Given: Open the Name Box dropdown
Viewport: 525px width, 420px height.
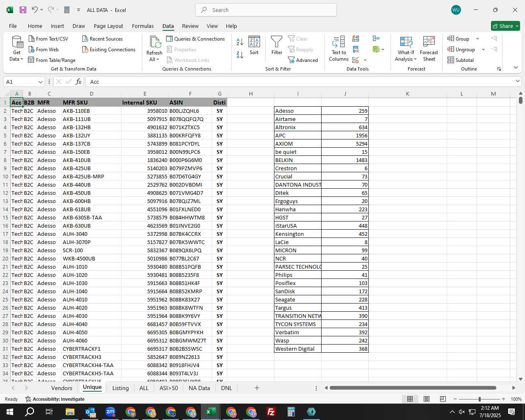Looking at the screenshot, I should coord(40,82).
